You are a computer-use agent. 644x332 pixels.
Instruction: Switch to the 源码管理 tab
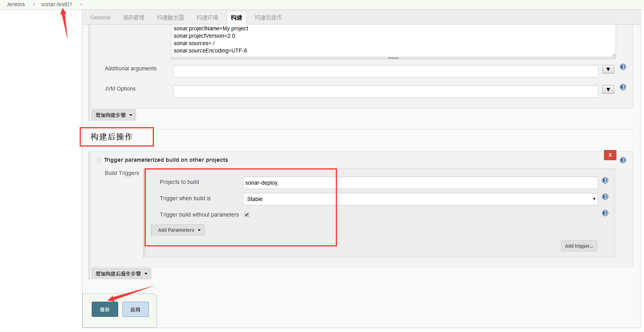point(133,17)
